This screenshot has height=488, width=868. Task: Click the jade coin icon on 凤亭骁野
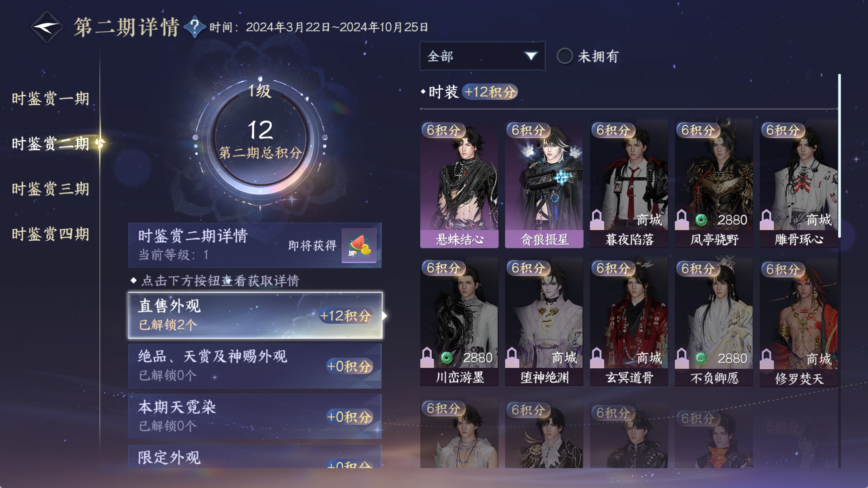coord(701,219)
